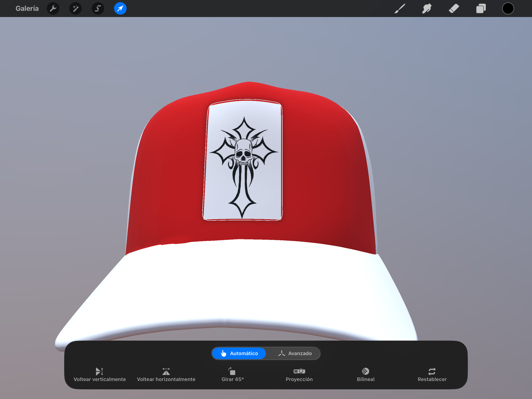Screen dimensions: 532x399
Task: Click Restablecer to reset transform
Action: coord(432,375)
